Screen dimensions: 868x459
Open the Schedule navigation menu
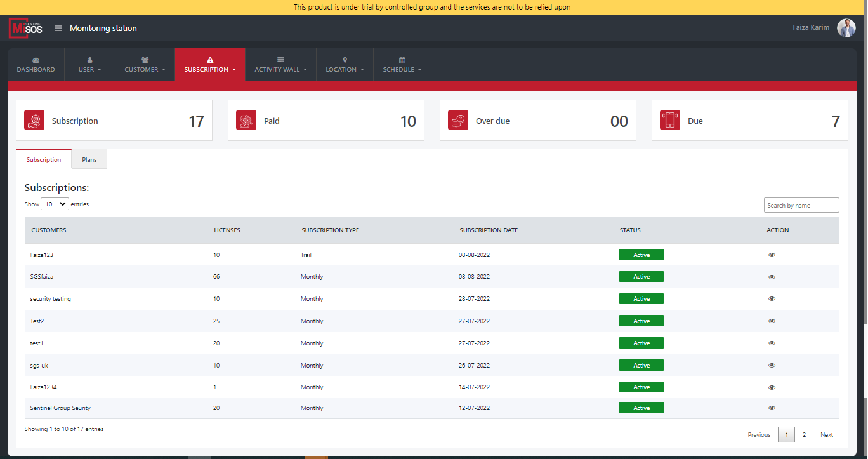click(x=402, y=65)
